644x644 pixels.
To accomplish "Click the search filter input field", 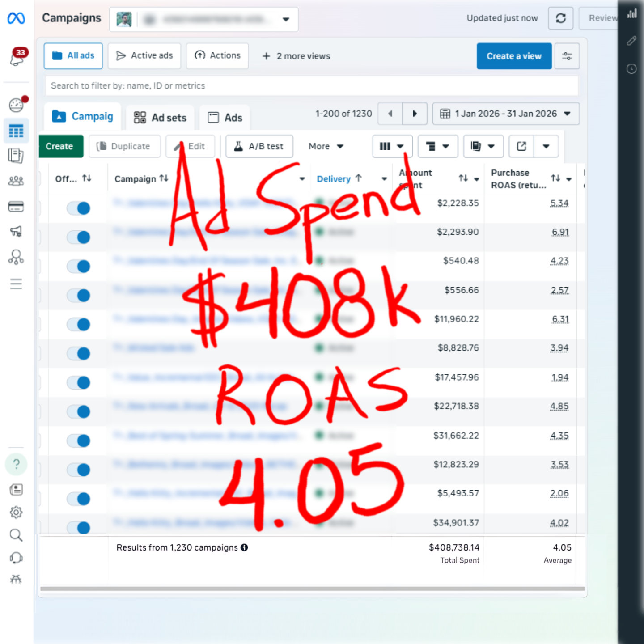I will [x=312, y=85].
